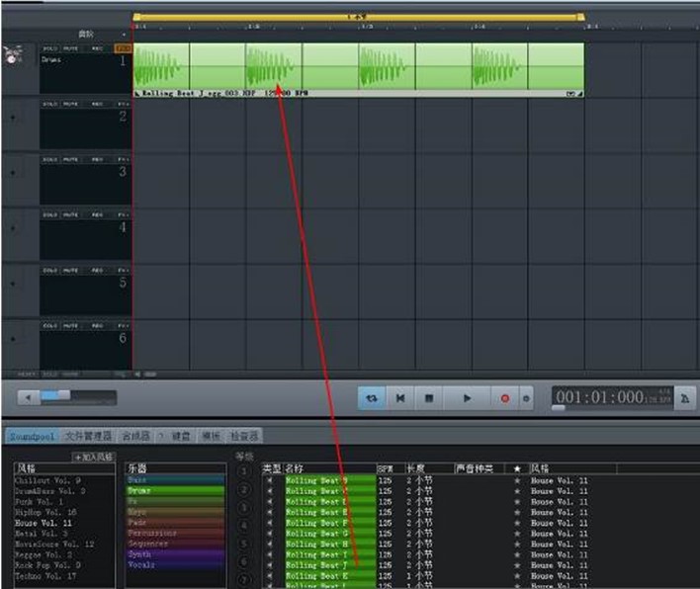The width and height of the screenshot is (700, 589).
Task: Open the dropdown arrow above track headers
Action: tap(124, 35)
